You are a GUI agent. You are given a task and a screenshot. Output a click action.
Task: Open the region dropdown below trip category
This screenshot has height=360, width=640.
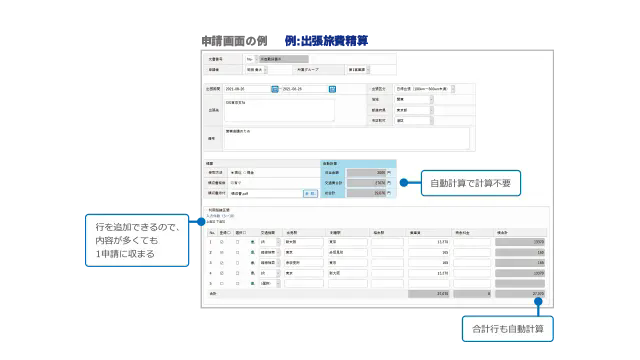click(x=414, y=99)
